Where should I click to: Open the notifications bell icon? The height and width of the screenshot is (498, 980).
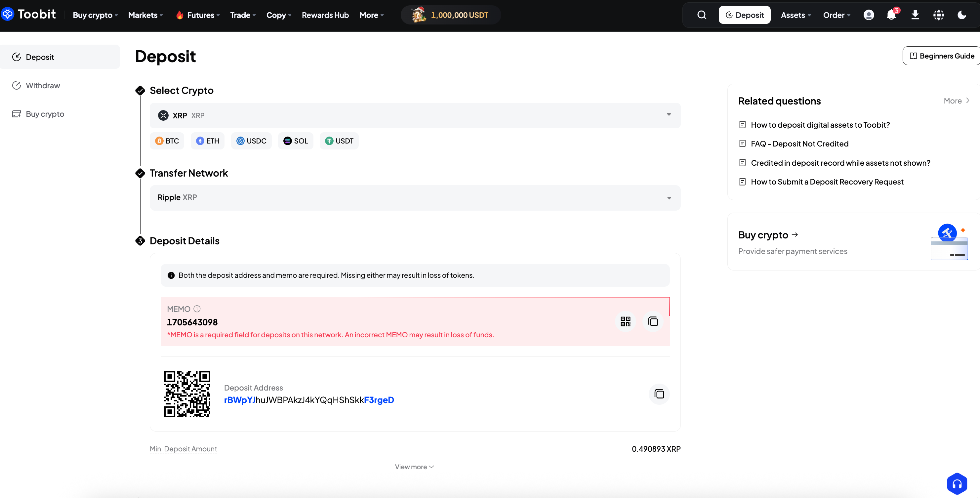pos(891,15)
